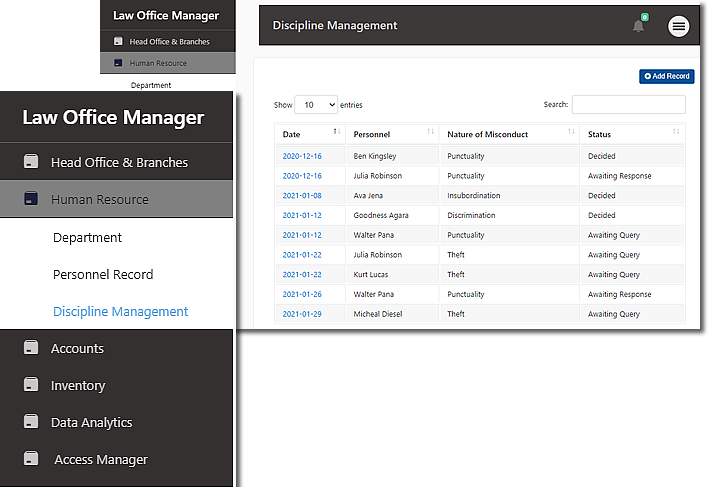
Task: Click the Accounts sidebar icon
Action: coord(31,348)
